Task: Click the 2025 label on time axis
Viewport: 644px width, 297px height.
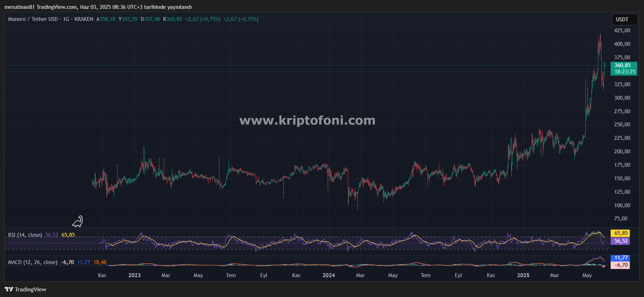Action: point(523,275)
